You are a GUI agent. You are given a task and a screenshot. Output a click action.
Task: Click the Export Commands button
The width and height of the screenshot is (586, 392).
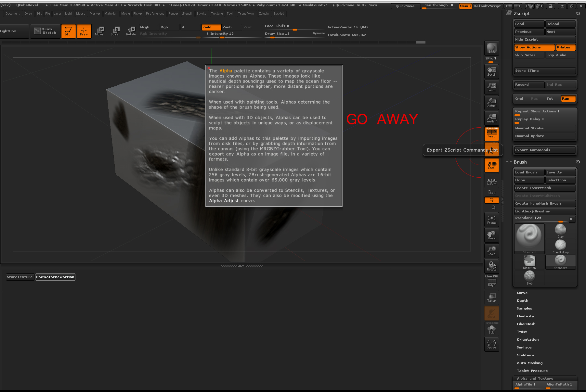pyautogui.click(x=544, y=150)
